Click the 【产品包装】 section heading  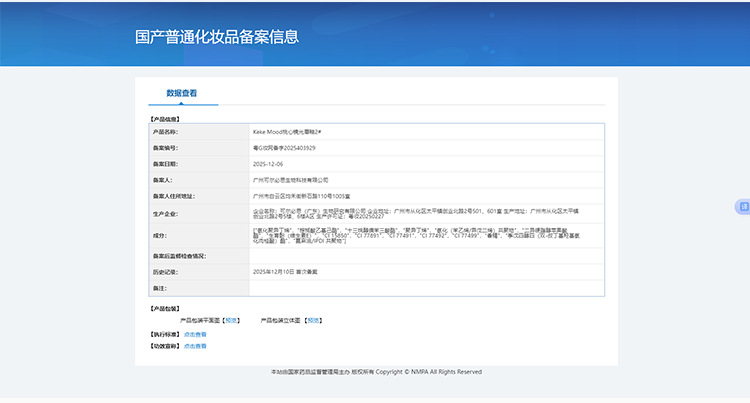click(165, 309)
